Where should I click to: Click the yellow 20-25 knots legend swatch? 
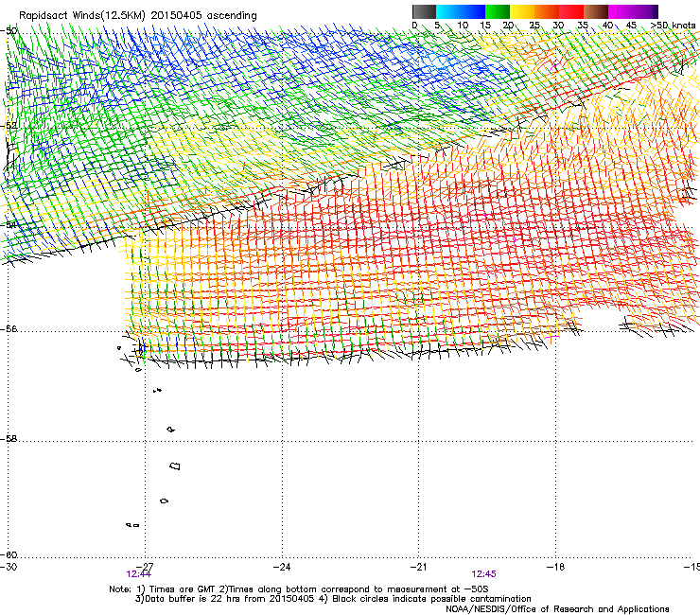(522, 11)
